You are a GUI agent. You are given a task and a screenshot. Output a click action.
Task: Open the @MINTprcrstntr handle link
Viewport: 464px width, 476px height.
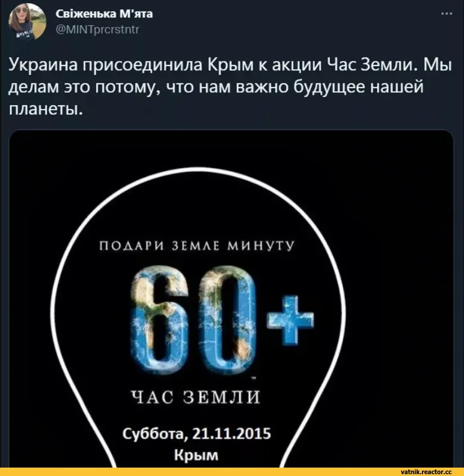pos(97,29)
